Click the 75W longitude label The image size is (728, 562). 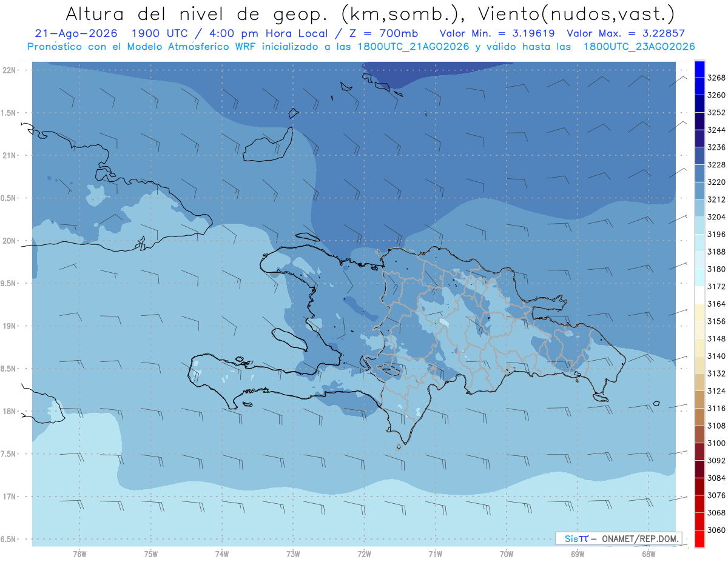151,554
